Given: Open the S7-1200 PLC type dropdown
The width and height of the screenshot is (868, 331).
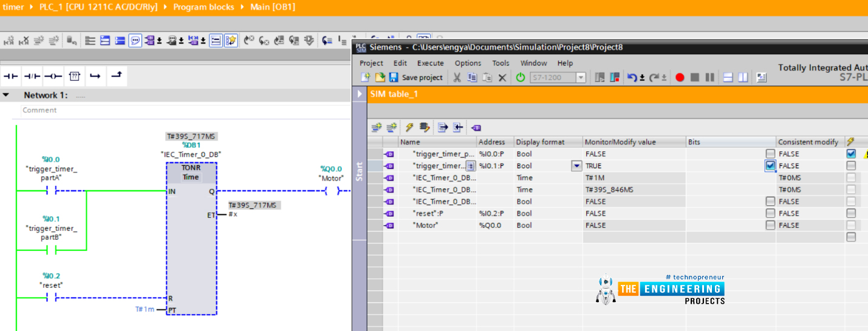Looking at the screenshot, I should tap(581, 77).
